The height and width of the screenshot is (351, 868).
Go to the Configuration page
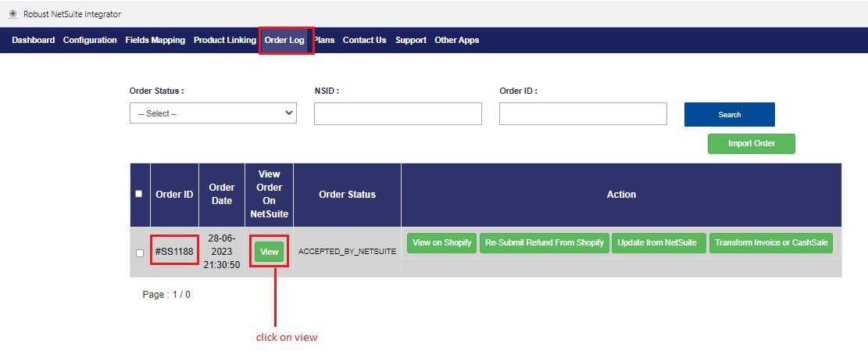point(90,40)
